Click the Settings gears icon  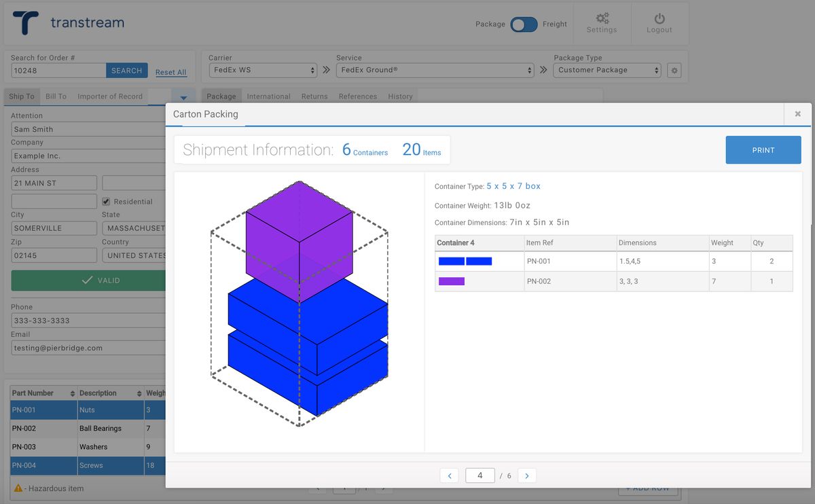point(602,18)
